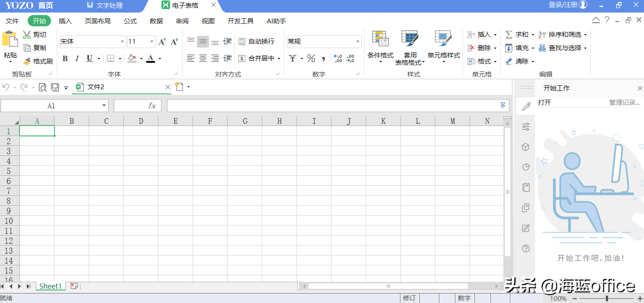The image size is (644, 303).
Task: Open the pie chart icon in side panel
Action: [x=526, y=167]
